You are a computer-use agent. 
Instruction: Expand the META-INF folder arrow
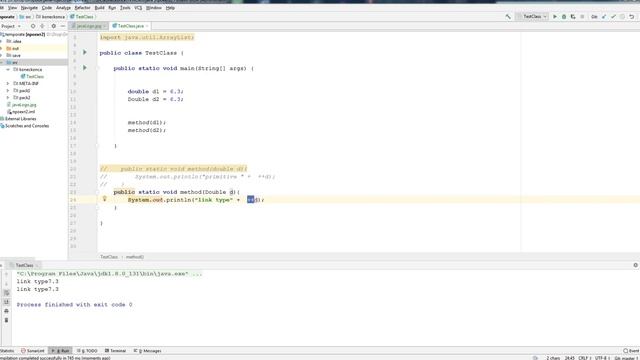click(x=8, y=83)
